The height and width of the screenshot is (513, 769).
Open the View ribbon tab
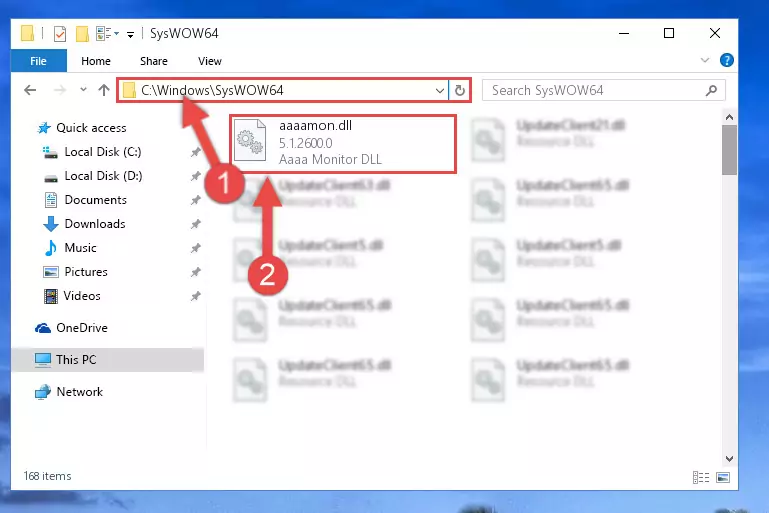coord(209,61)
